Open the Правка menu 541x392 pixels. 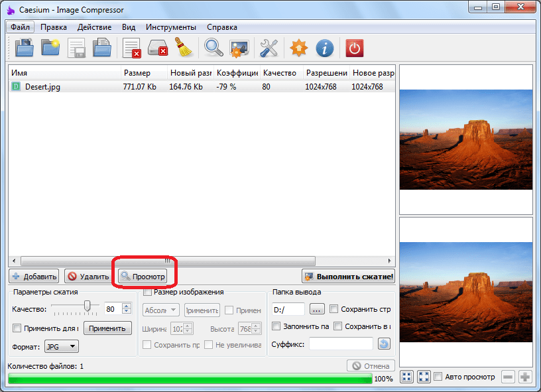(54, 27)
